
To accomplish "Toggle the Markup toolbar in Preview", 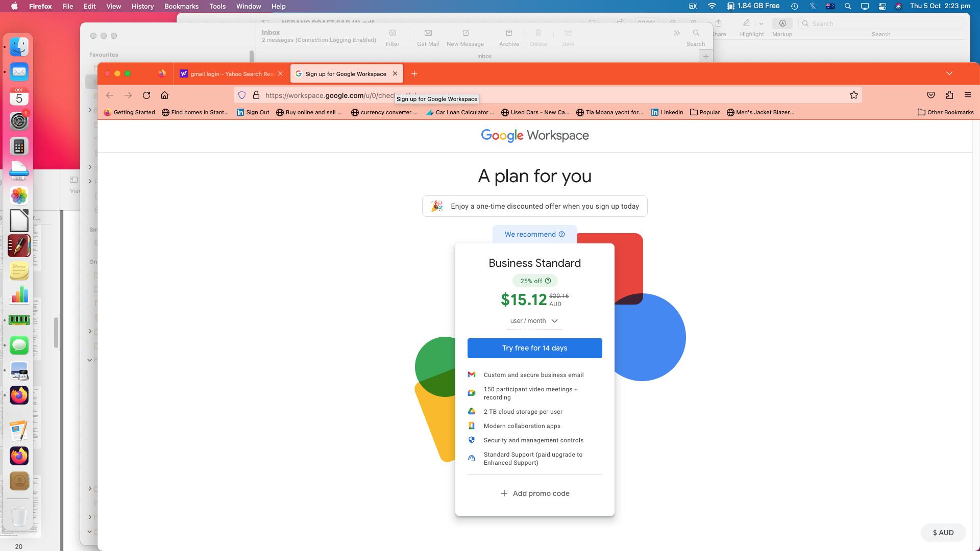I will click(x=782, y=27).
